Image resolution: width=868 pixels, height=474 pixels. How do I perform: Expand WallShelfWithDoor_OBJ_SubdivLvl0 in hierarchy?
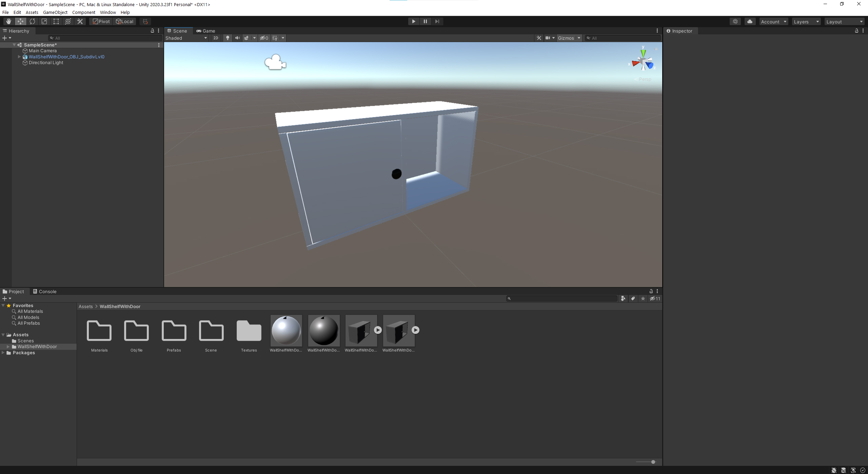(x=19, y=57)
